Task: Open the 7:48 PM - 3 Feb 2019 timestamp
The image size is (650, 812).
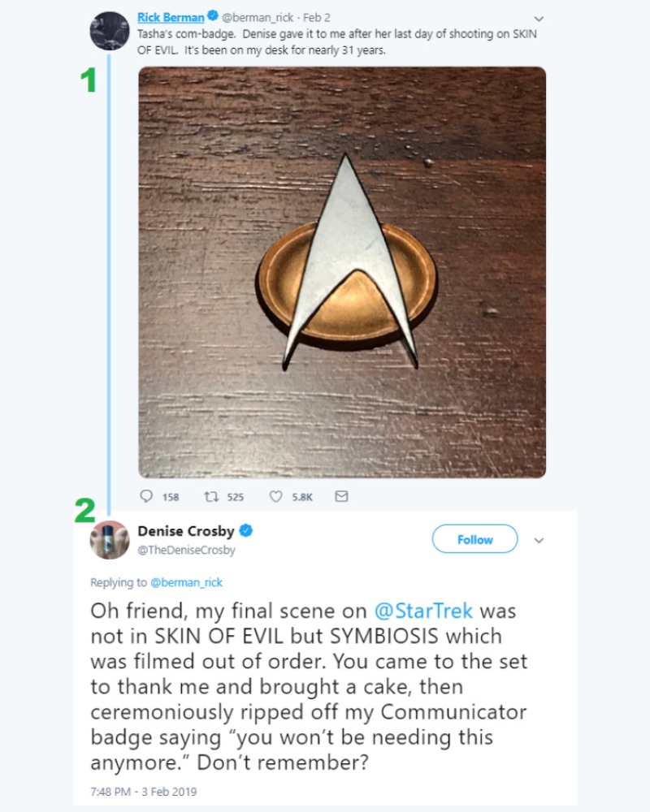Action: click(144, 791)
